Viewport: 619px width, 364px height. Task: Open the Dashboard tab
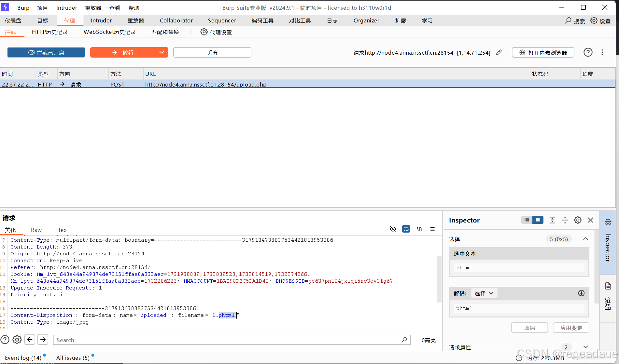(13, 20)
